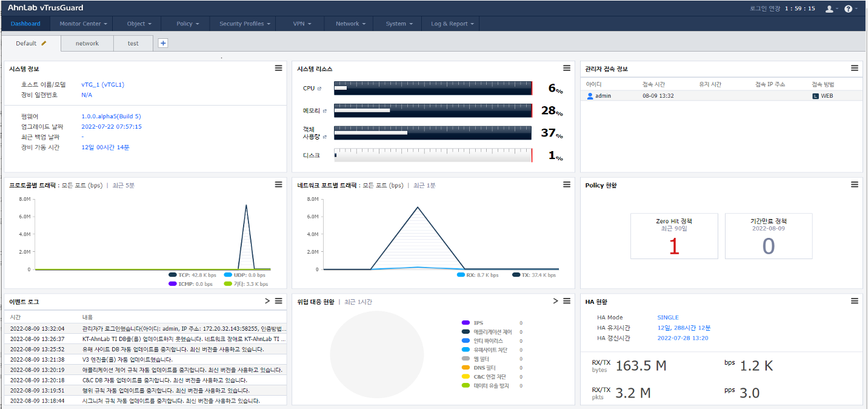Click the memory external link icon

(324, 111)
